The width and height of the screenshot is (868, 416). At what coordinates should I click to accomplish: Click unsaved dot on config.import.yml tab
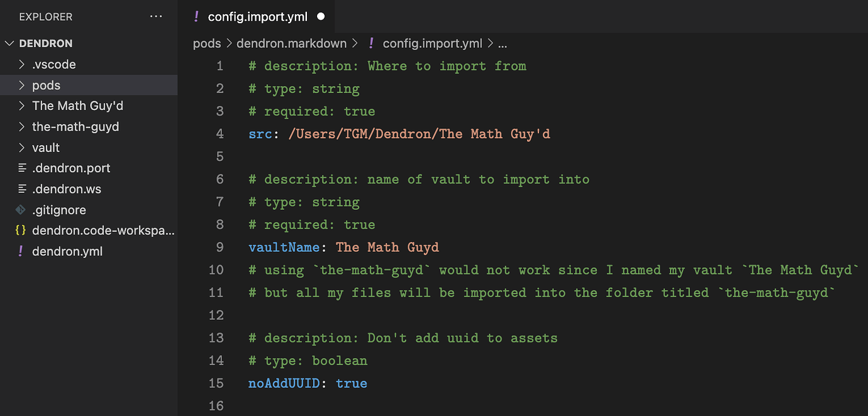click(321, 17)
